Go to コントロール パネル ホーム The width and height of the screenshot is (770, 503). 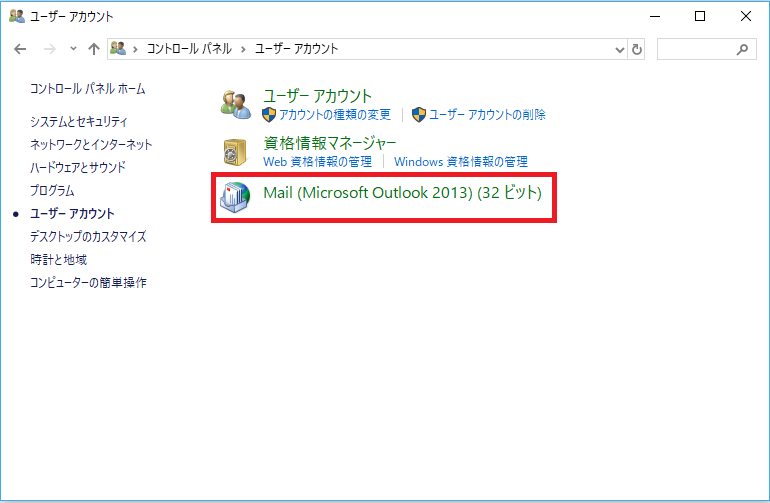coord(88,89)
